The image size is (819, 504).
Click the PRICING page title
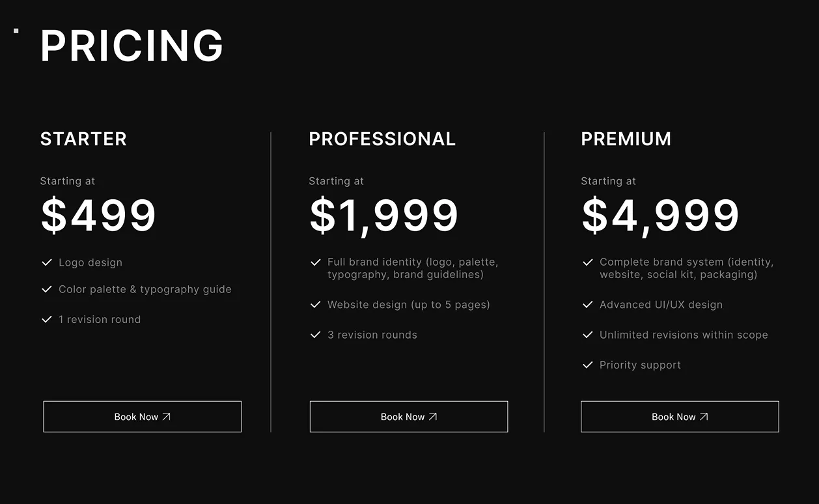pyautogui.click(x=132, y=45)
